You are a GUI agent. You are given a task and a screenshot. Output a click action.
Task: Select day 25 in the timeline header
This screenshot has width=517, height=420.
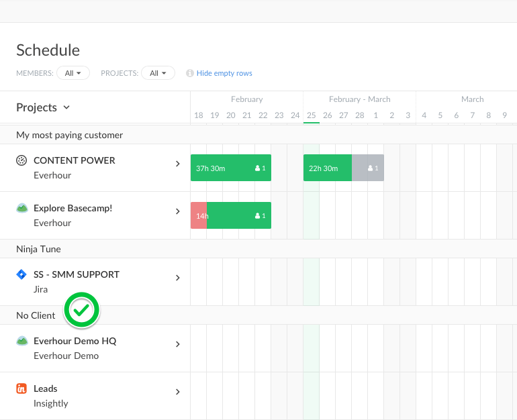coord(312,115)
